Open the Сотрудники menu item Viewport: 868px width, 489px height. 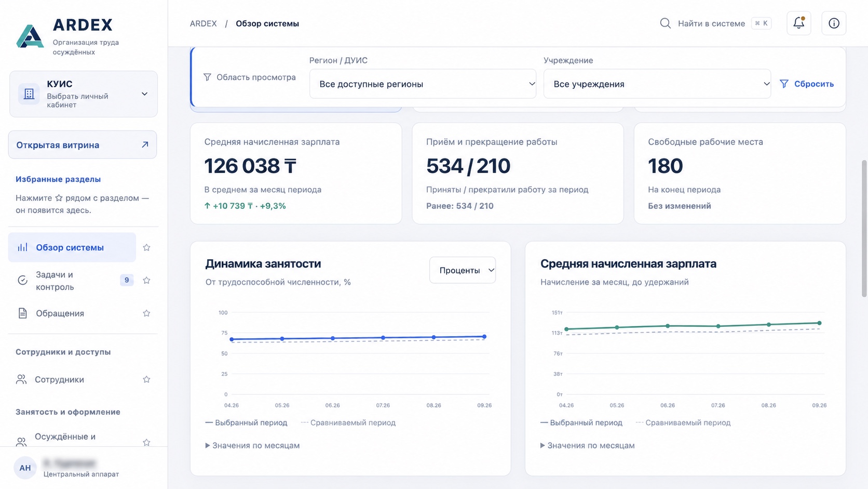(x=72, y=379)
